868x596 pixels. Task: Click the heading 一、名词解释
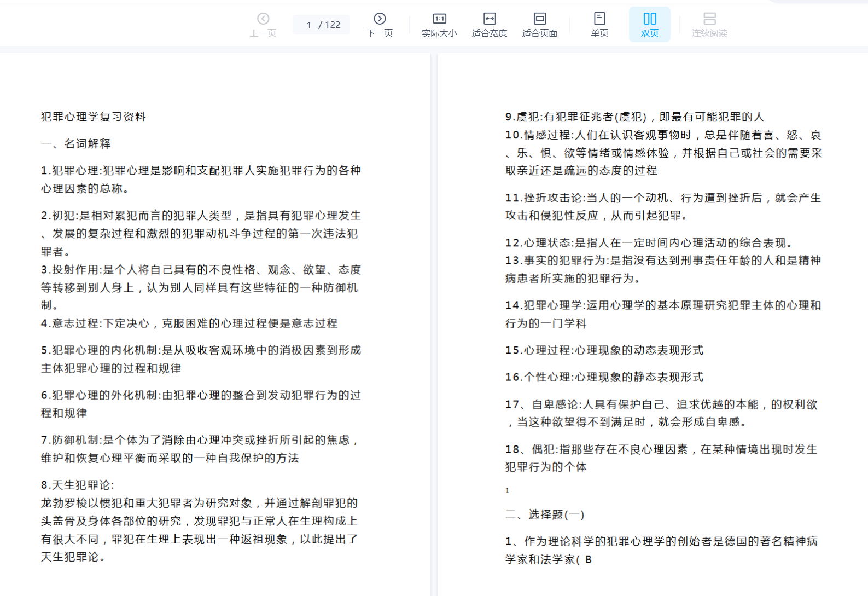pyautogui.click(x=76, y=143)
